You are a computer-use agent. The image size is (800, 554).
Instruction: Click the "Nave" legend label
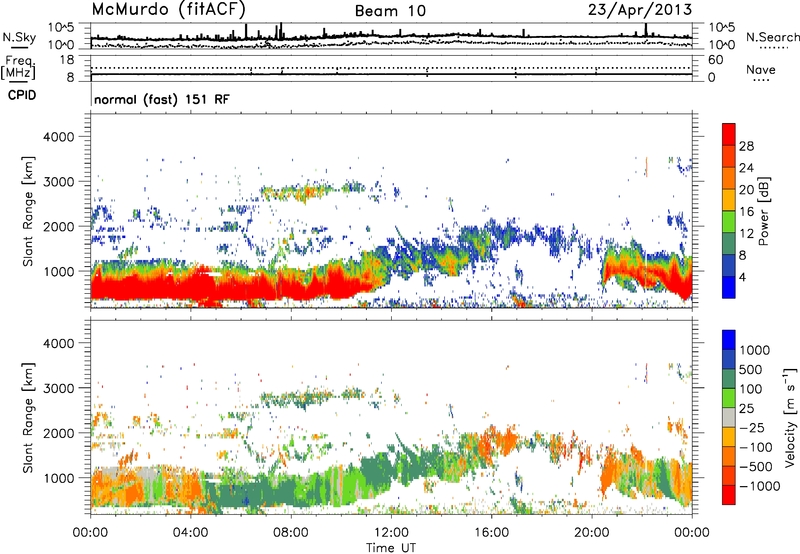tap(761, 69)
